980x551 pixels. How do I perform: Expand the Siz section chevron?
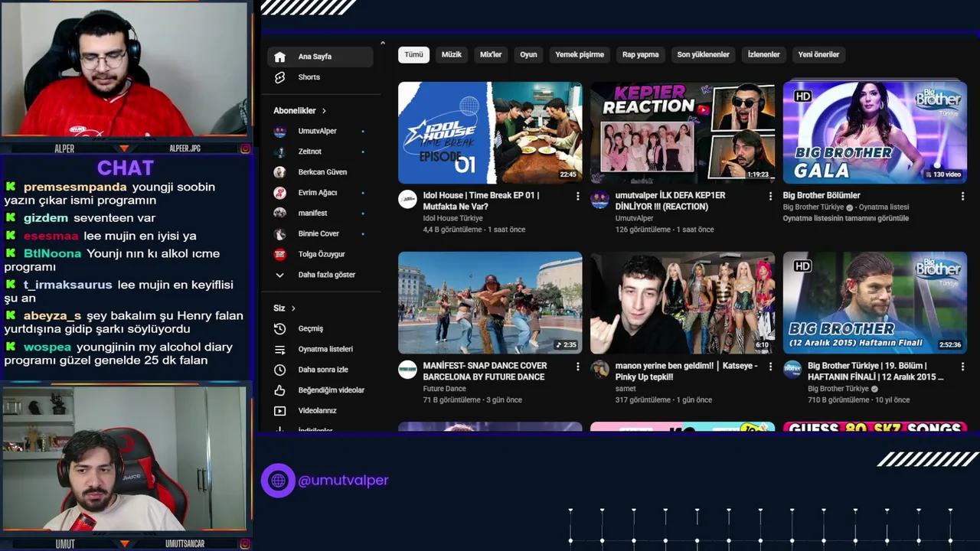(x=293, y=308)
